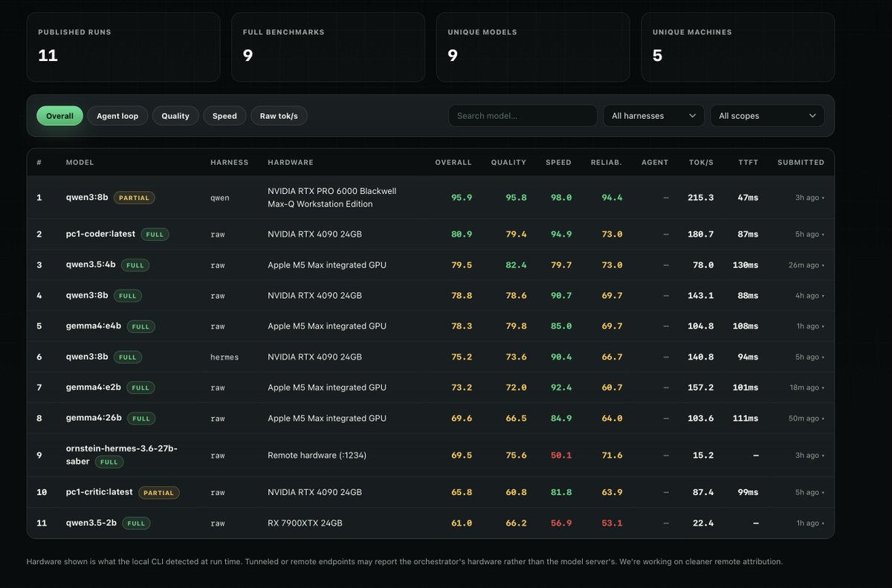
Task: Select the Overall tab
Action: 59,116
